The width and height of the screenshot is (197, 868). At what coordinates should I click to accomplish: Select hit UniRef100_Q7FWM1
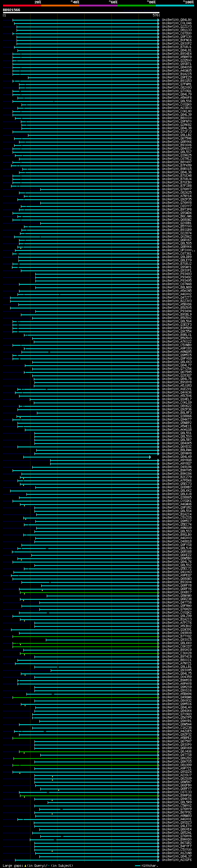(x=177, y=84)
